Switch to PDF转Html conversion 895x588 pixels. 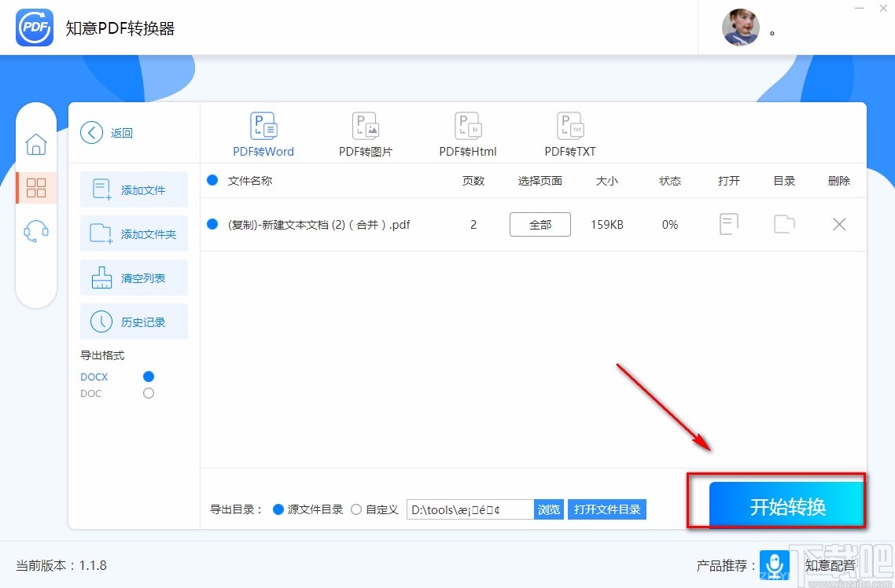click(467, 134)
